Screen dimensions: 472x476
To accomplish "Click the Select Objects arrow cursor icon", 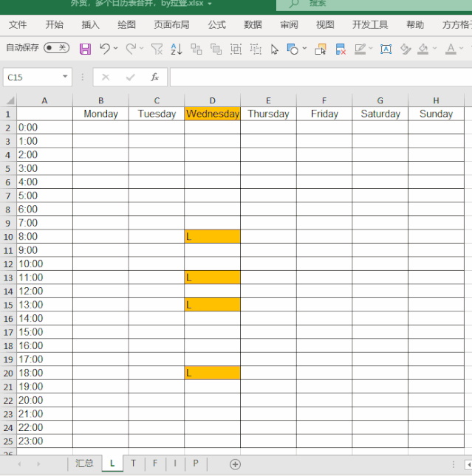I will 275,49.
